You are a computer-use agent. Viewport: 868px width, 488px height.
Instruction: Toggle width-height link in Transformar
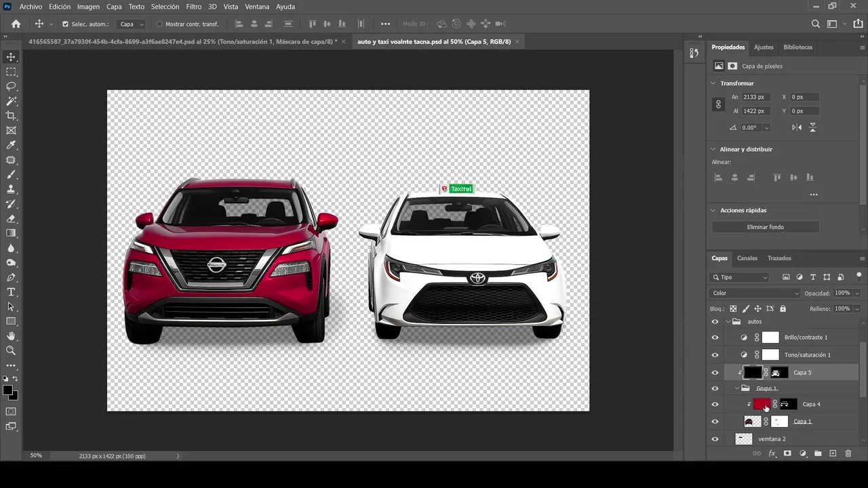click(x=718, y=104)
